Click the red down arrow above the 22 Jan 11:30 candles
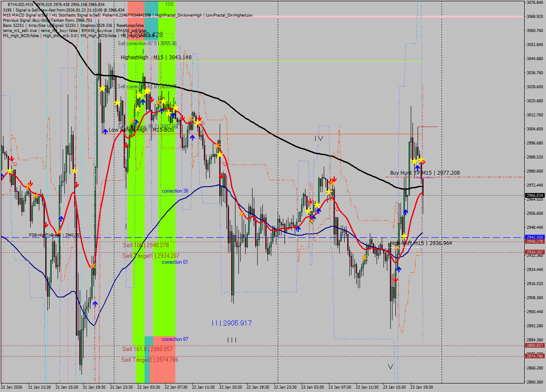 (x=200, y=118)
